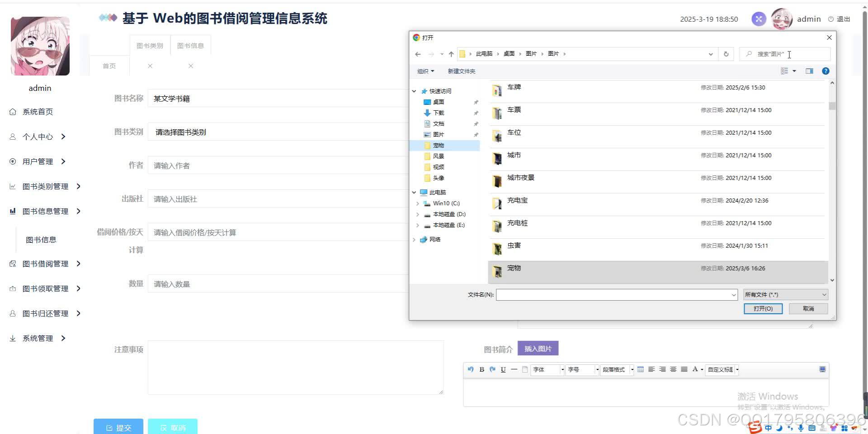The image size is (868, 434).
Task: Open 系统首页 in the sidebar
Action: [x=38, y=112]
